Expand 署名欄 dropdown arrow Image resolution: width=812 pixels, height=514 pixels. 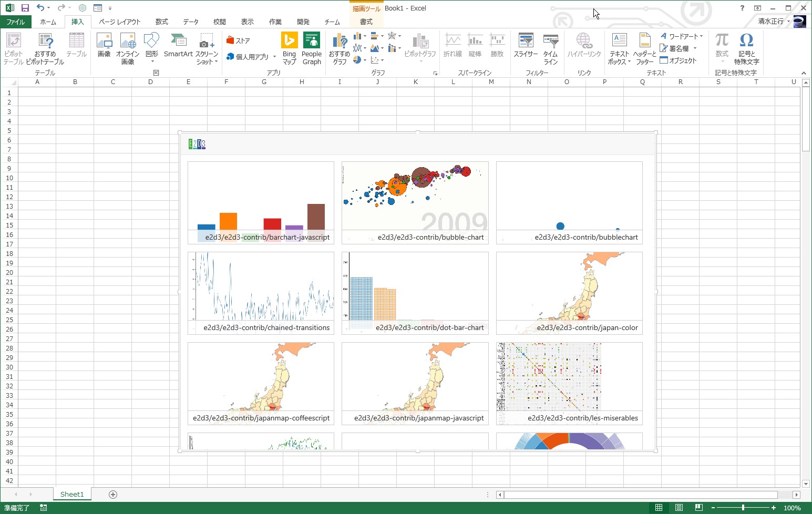(695, 48)
